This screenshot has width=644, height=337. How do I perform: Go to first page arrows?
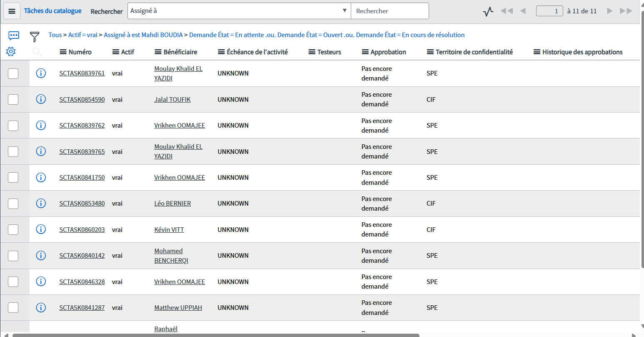point(507,11)
